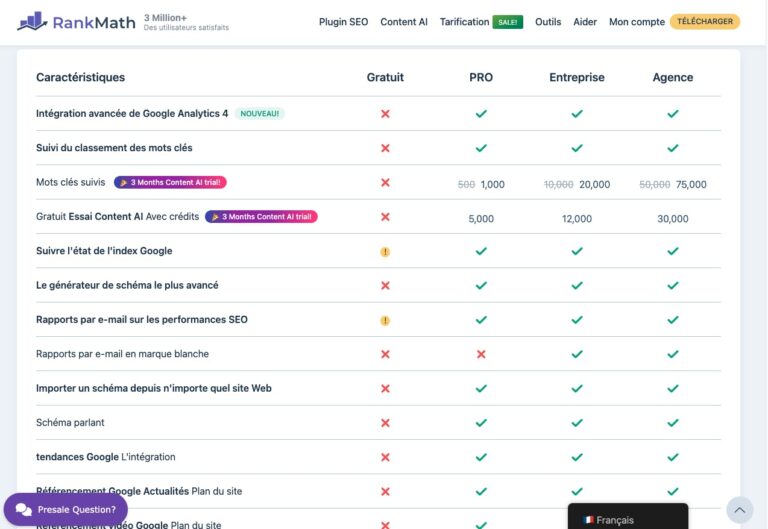Click the struck-through 50,000 Agence value

(x=655, y=185)
